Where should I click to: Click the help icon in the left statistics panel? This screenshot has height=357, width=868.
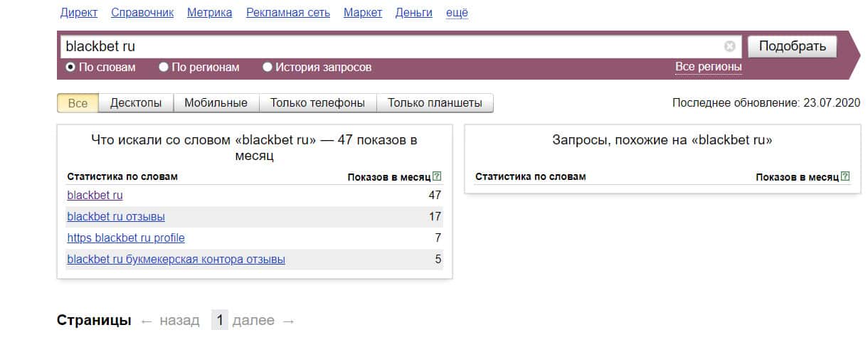pos(437,176)
